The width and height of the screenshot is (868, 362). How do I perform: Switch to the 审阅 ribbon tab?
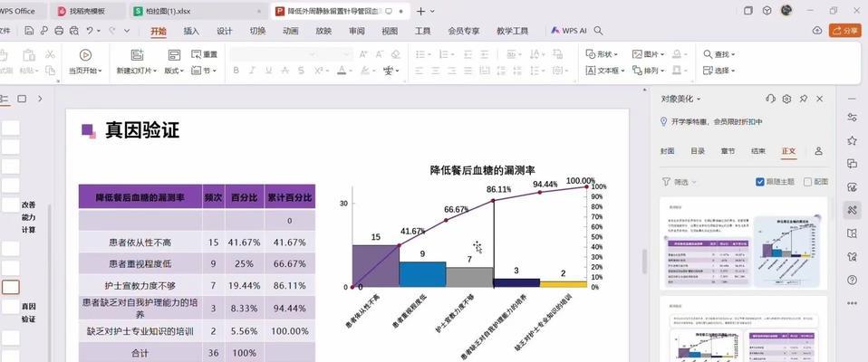click(356, 31)
